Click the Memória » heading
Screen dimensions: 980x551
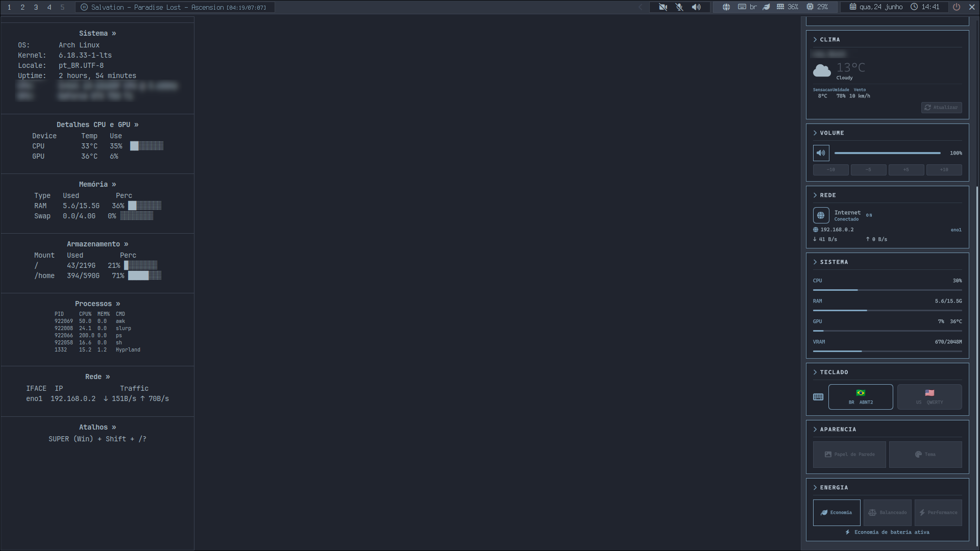(x=97, y=184)
